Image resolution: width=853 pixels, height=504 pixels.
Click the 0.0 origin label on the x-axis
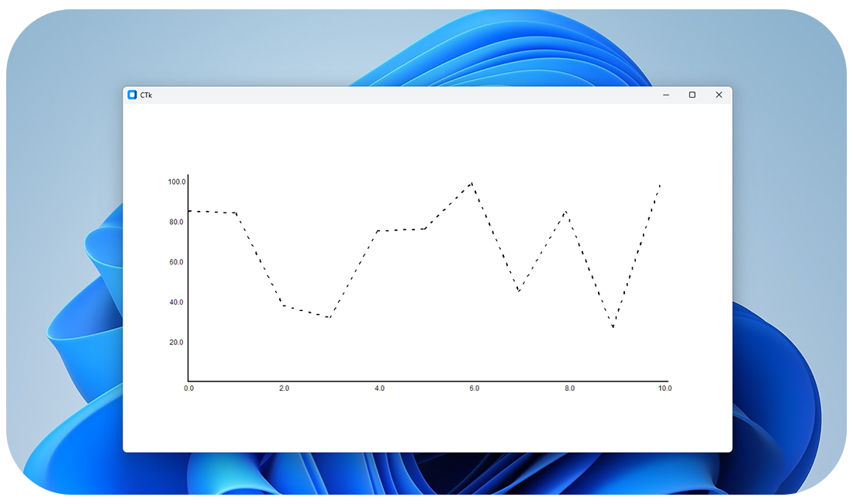[188, 388]
